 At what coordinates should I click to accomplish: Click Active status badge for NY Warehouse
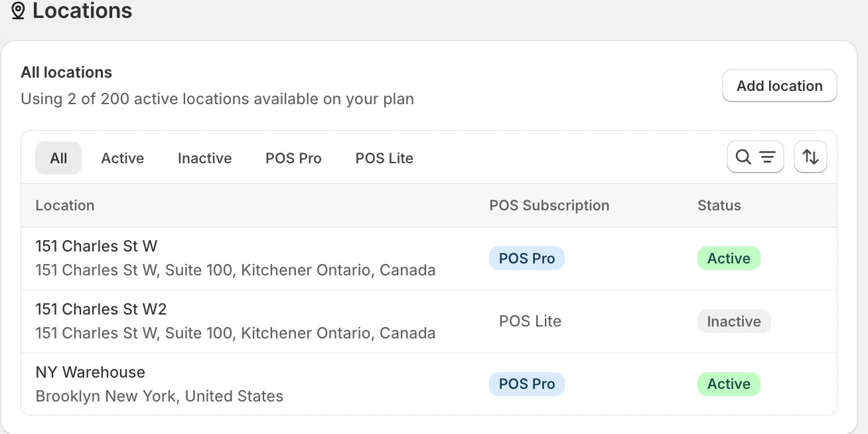tap(729, 384)
